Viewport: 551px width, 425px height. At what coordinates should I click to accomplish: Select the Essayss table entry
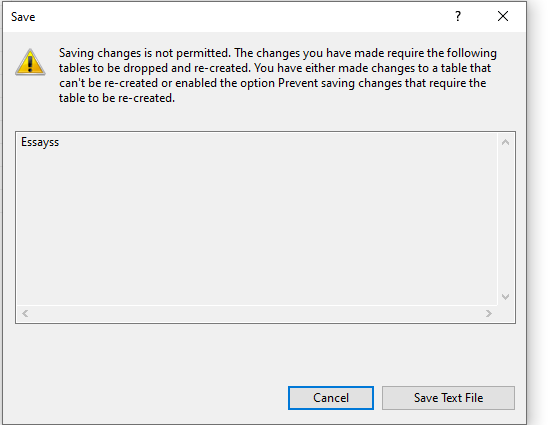tap(40, 142)
